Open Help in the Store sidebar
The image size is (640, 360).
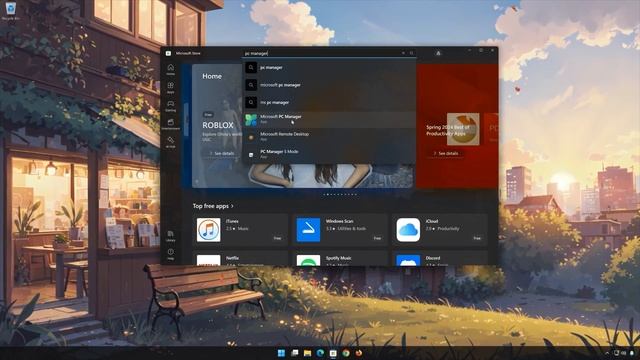[171, 254]
